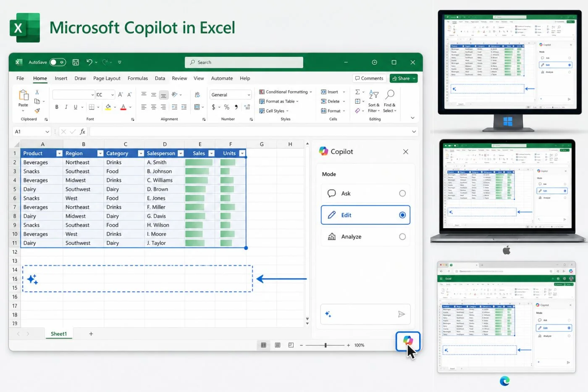Image resolution: width=588 pixels, height=392 pixels.
Task: Click the Cut scissors icon
Action: coord(37,92)
